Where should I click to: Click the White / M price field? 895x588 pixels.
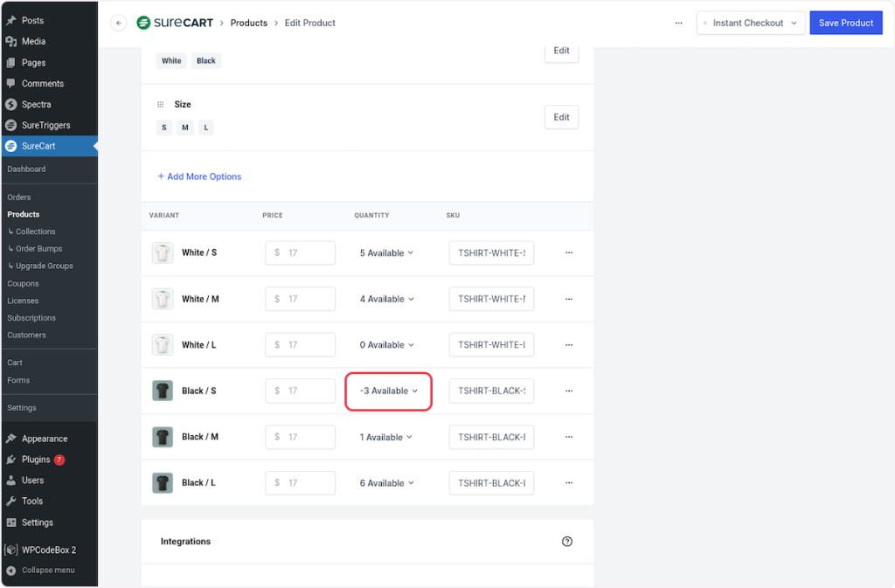[301, 299]
